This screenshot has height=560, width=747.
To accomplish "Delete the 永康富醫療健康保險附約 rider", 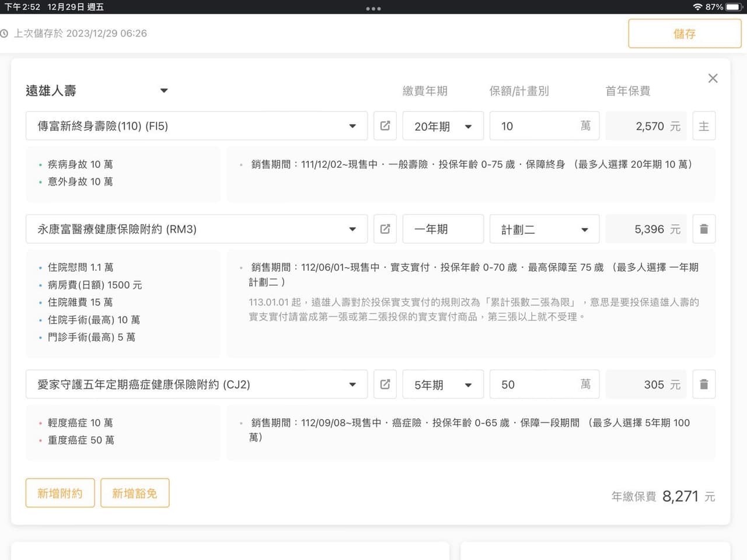I will pyautogui.click(x=704, y=229).
